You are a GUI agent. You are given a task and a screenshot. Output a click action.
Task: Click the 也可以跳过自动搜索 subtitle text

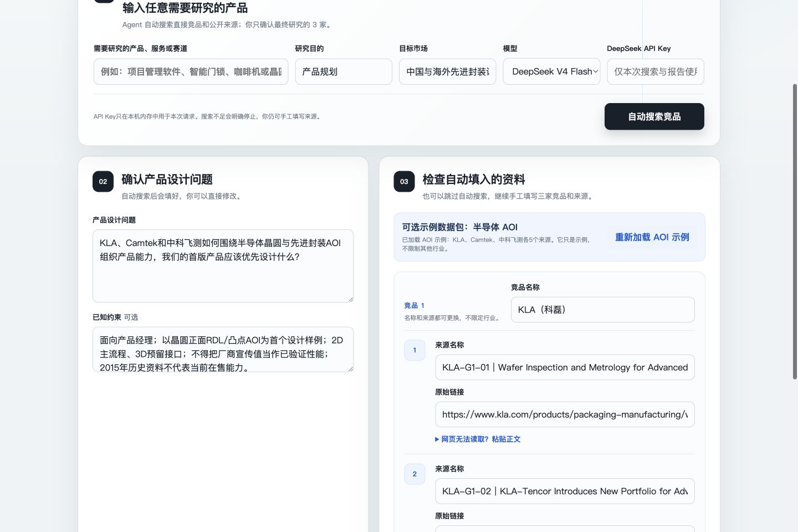(x=509, y=196)
